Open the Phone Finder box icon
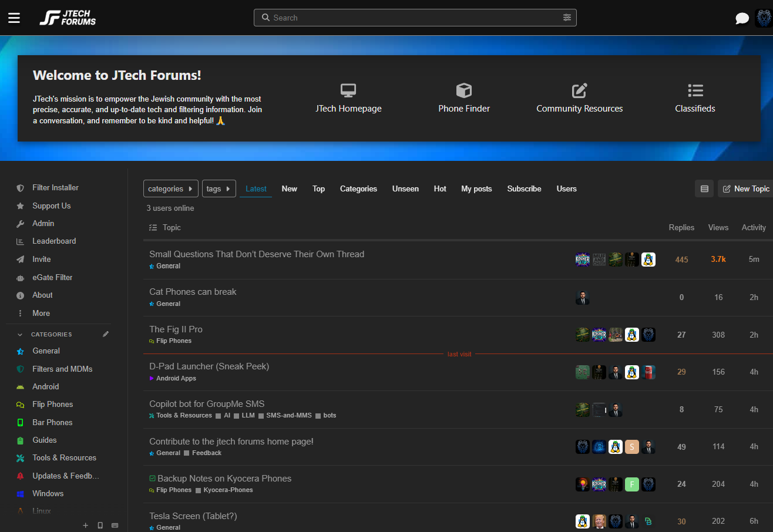 click(464, 90)
